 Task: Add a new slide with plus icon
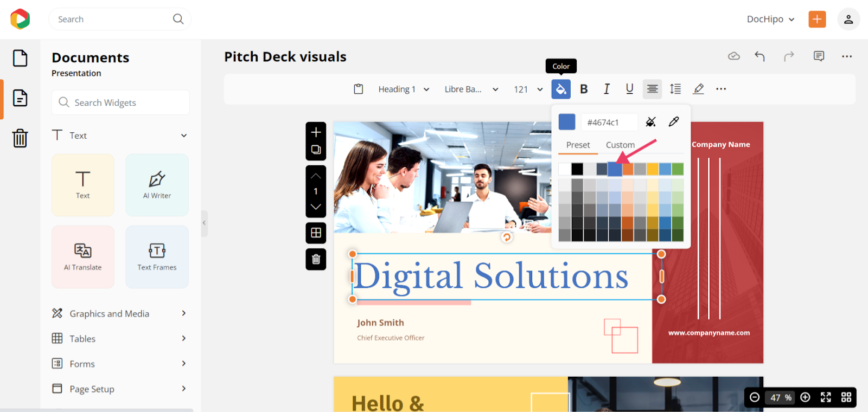tap(316, 132)
